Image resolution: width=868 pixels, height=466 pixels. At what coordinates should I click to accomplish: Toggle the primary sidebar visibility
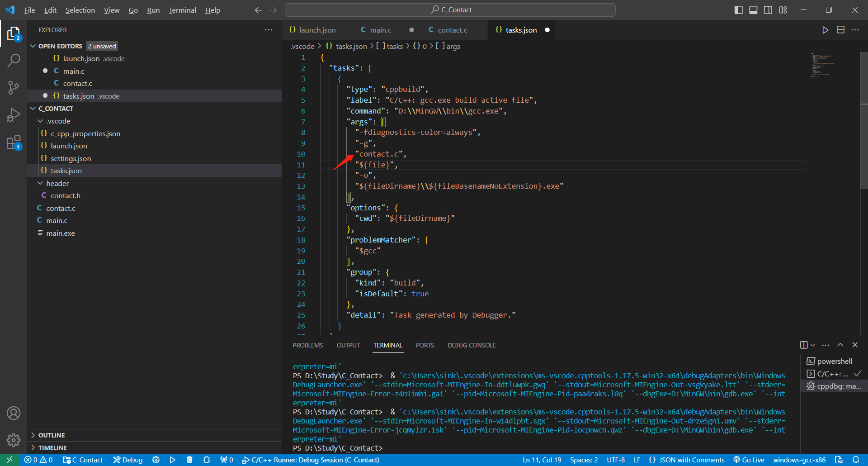[738, 10]
